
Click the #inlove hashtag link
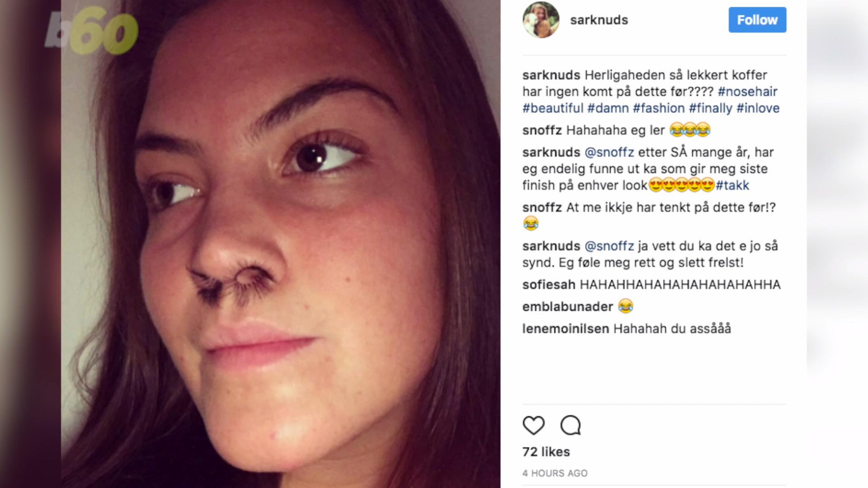tap(758, 108)
